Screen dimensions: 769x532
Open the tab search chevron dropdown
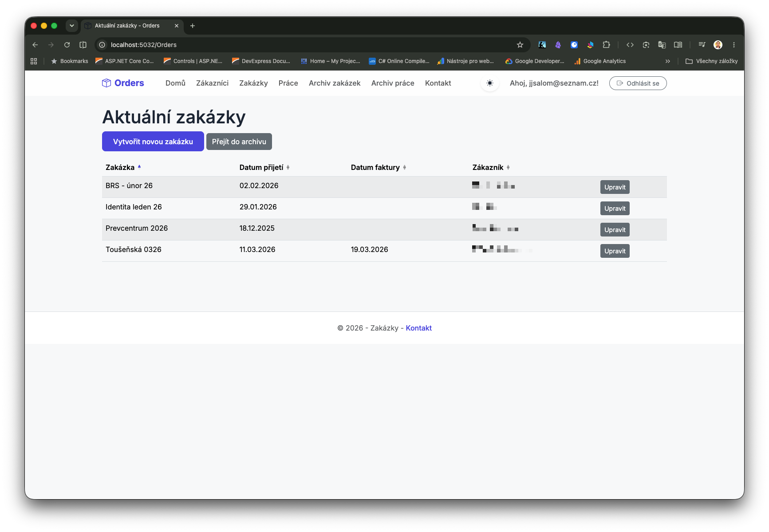point(72,26)
